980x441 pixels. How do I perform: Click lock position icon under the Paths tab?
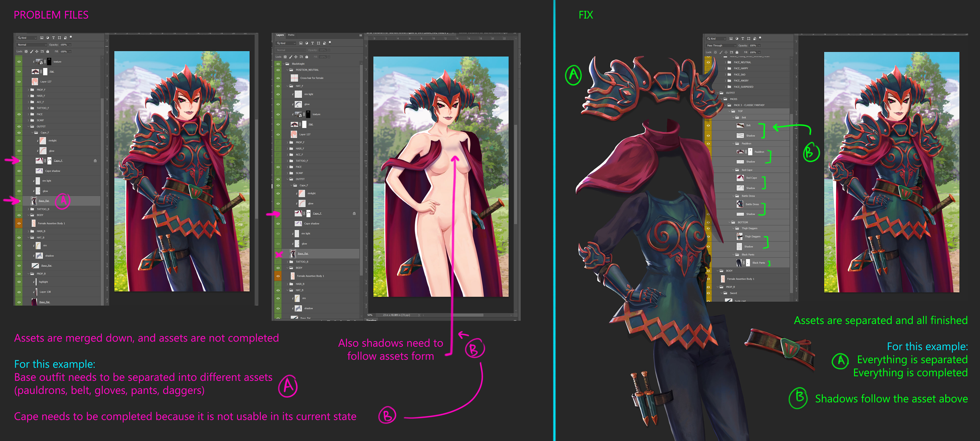click(x=296, y=57)
